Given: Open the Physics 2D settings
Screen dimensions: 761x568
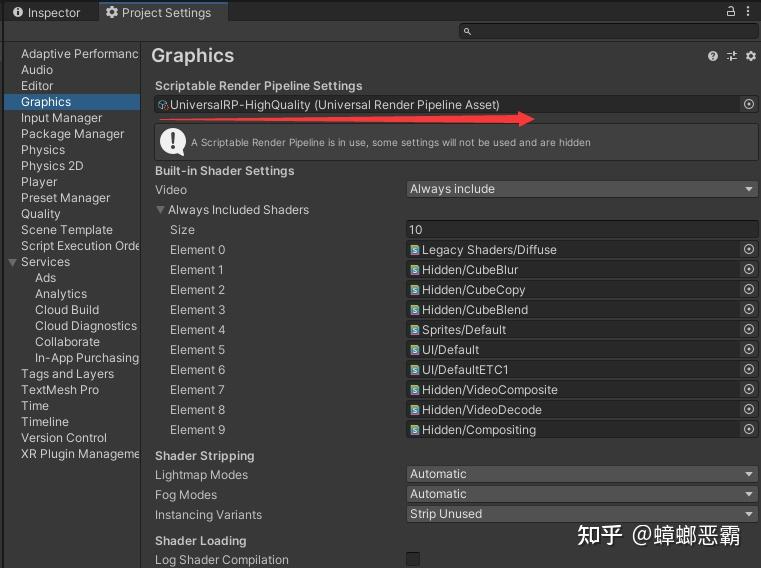Looking at the screenshot, I should pyautogui.click(x=52, y=166).
